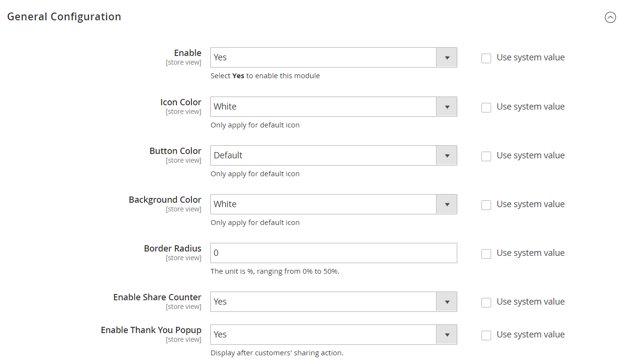The width and height of the screenshot is (625, 364).
Task: Click the Border Radius field label
Action: tap(173, 249)
